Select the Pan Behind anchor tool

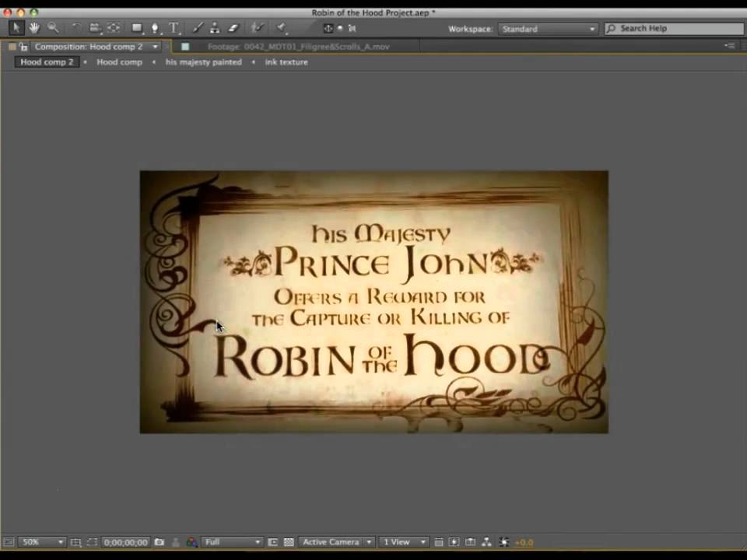click(114, 28)
